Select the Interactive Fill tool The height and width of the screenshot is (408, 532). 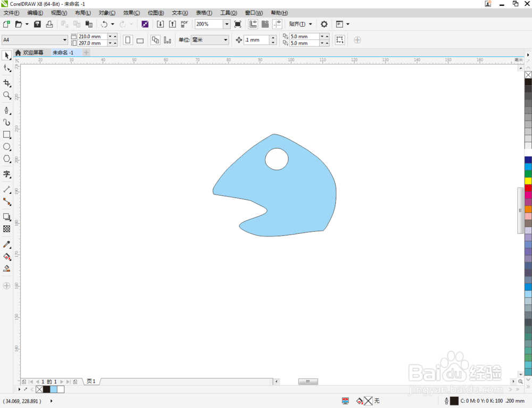click(6, 257)
